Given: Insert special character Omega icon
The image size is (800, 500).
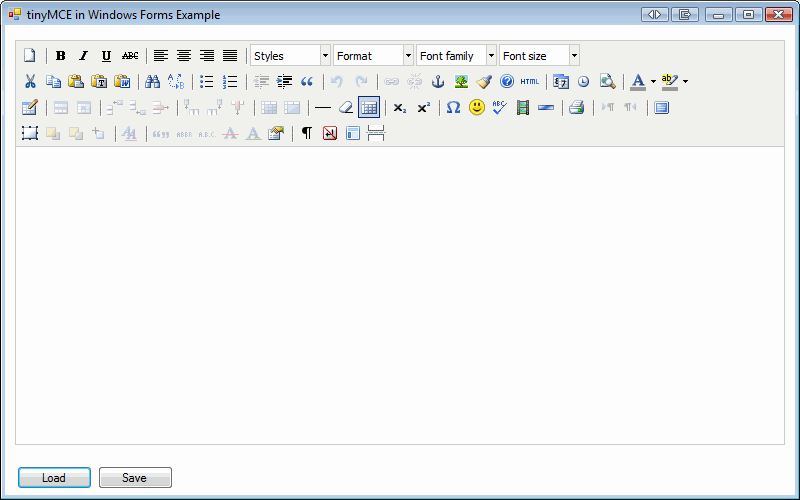Looking at the screenshot, I should [453, 107].
